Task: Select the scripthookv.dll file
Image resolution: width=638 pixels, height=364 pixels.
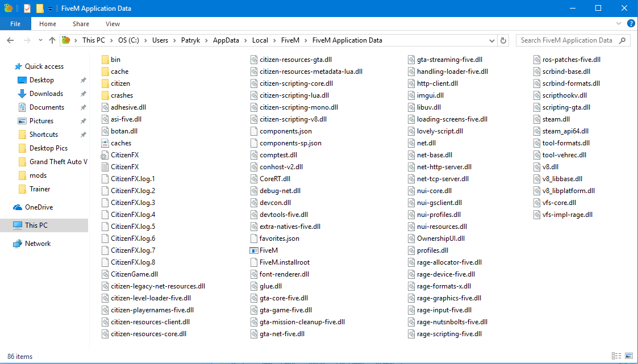Action: point(560,95)
